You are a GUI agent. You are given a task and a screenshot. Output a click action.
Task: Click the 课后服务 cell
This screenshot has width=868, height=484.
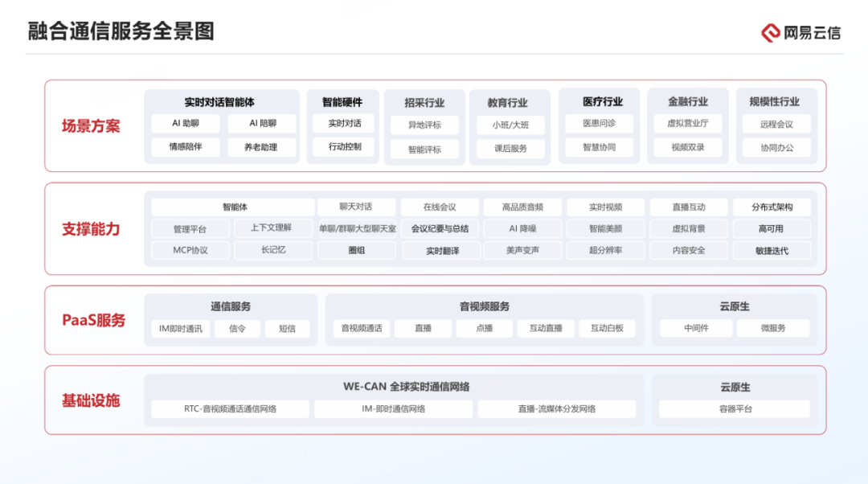[x=510, y=149]
